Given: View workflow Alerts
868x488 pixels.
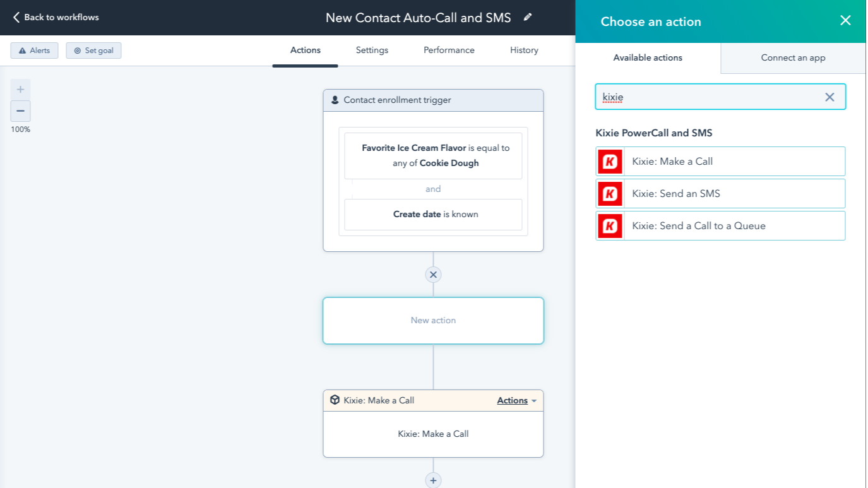Looking at the screenshot, I should pos(34,50).
